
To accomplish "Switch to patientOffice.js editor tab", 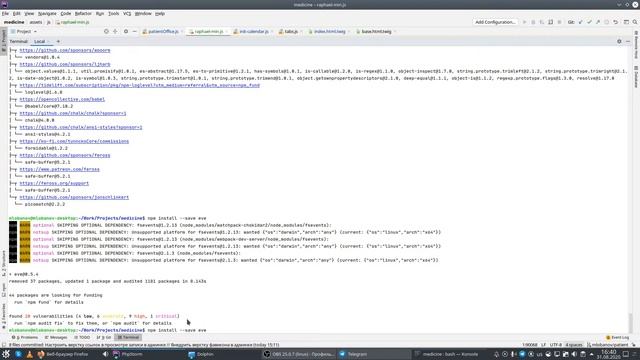I will tap(162, 31).
